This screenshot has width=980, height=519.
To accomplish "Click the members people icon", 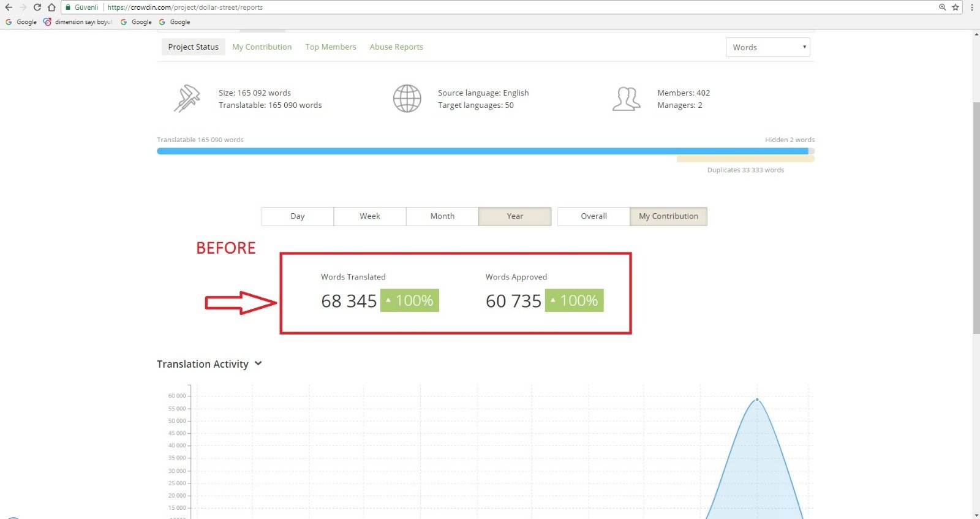I will click(626, 99).
